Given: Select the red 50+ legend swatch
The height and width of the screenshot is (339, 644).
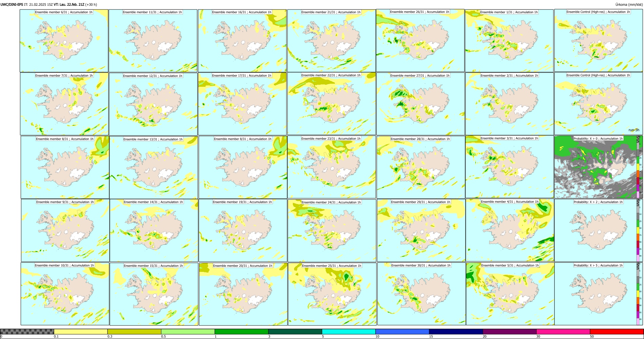Looking at the screenshot, I should coord(617,332).
